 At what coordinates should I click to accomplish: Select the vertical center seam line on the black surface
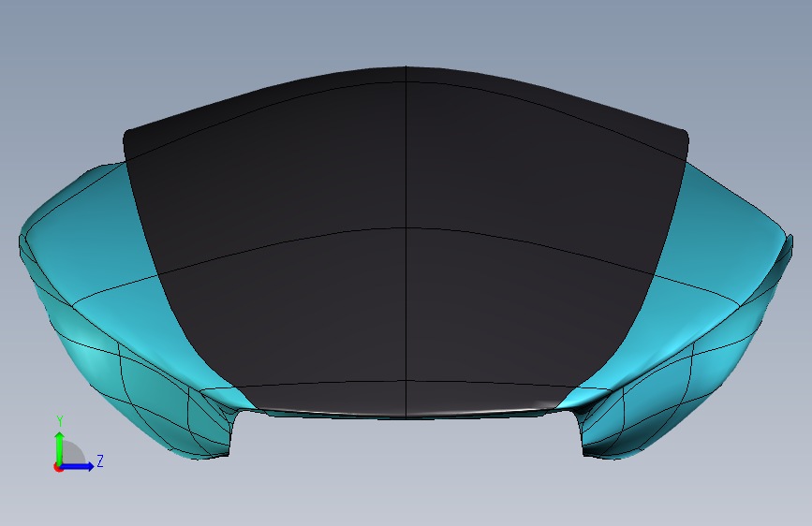[x=406, y=241]
